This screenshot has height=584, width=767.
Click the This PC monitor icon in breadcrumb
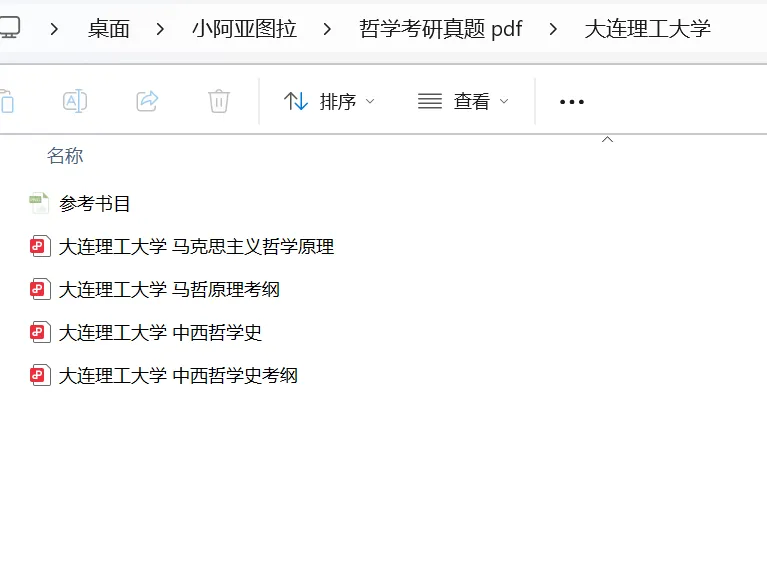9,27
